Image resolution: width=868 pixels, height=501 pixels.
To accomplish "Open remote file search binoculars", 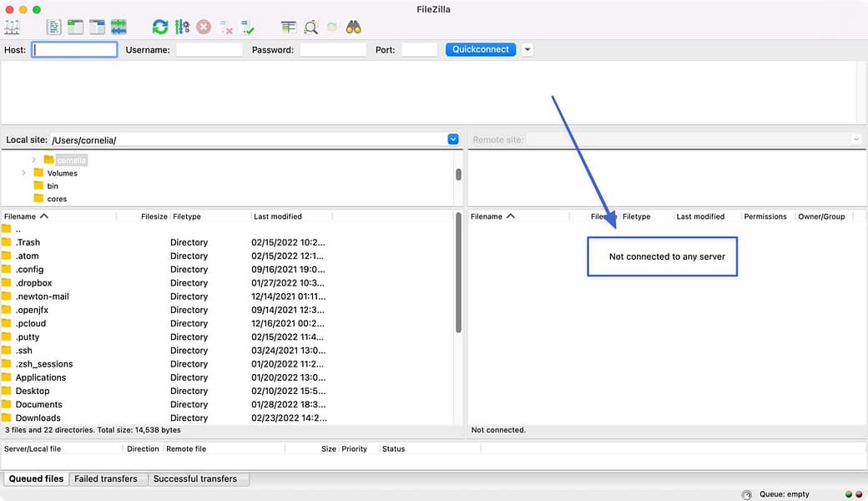I will 354,27.
